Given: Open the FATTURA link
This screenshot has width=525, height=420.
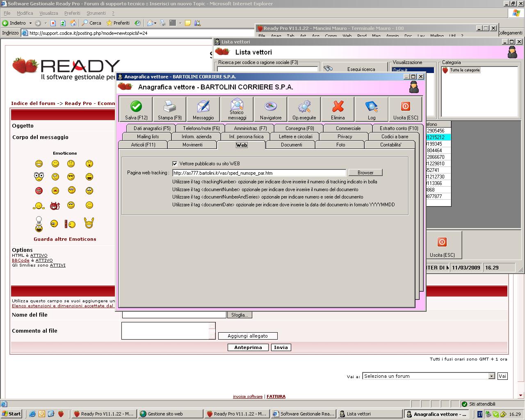Looking at the screenshot, I should tap(276, 397).
